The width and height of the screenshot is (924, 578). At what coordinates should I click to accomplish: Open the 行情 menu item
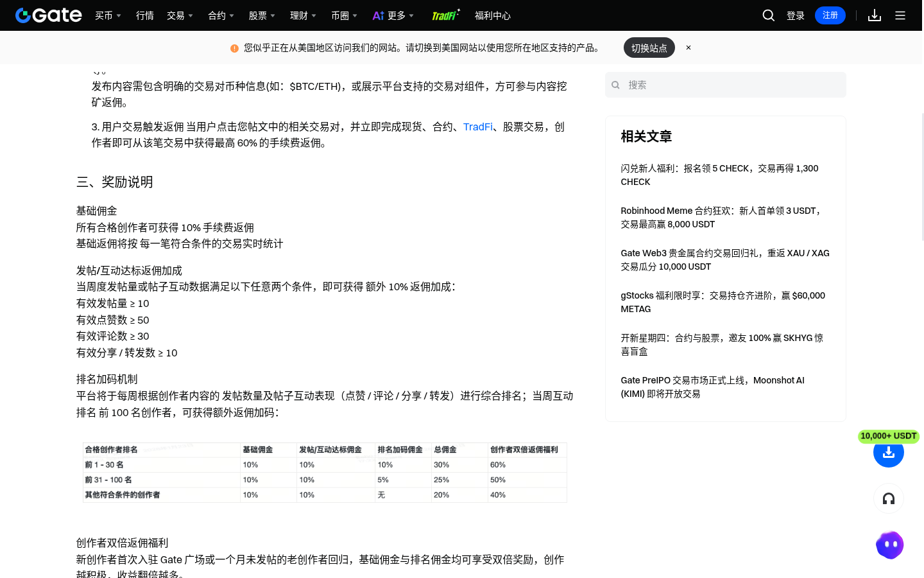tap(145, 15)
